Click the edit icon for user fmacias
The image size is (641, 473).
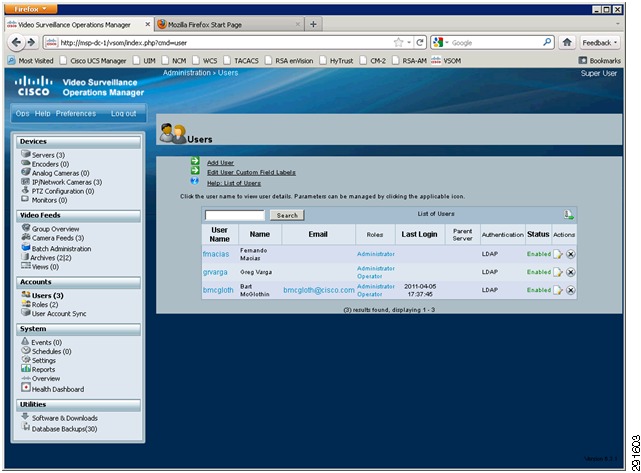pyautogui.click(x=558, y=254)
